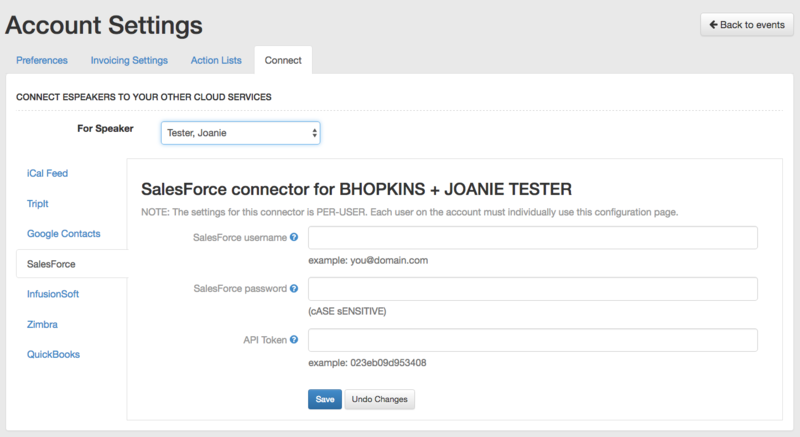Image resolution: width=800 pixels, height=437 pixels.
Task: Open help icon next to API Token
Action: [294, 339]
